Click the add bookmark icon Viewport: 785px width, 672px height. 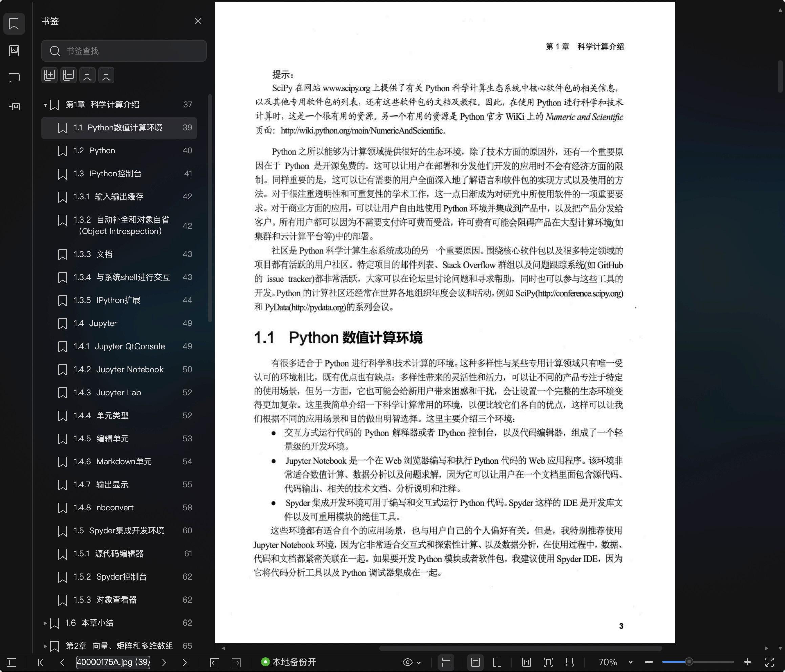[87, 75]
